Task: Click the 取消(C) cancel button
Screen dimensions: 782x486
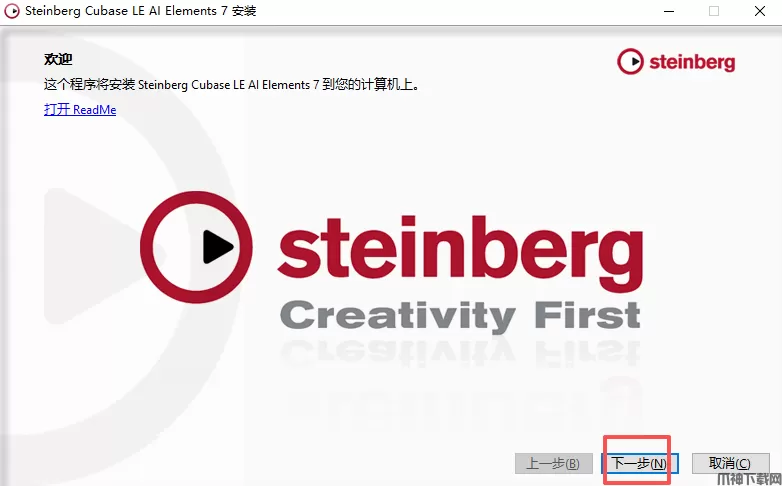Action: click(729, 464)
